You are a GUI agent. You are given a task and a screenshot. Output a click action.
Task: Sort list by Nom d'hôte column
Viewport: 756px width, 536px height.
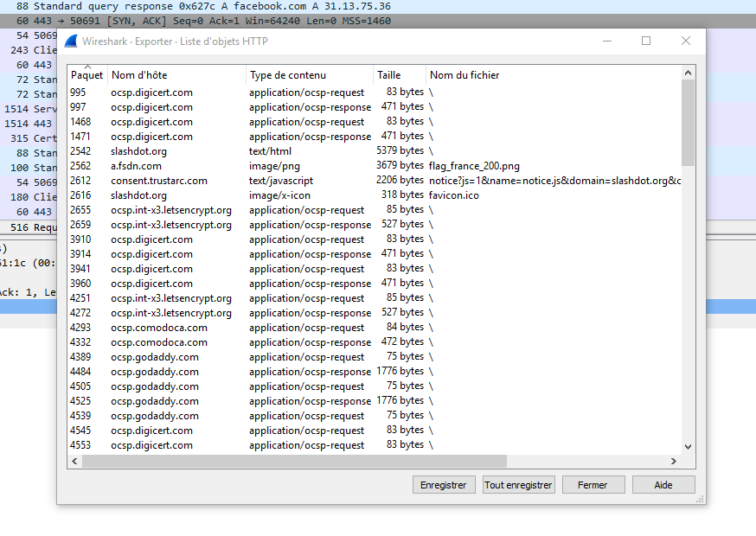[x=176, y=75]
